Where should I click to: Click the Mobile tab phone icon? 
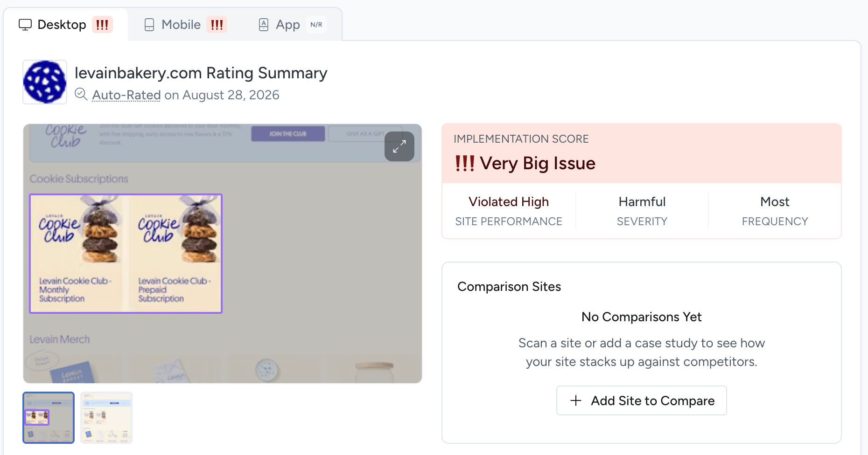click(149, 25)
